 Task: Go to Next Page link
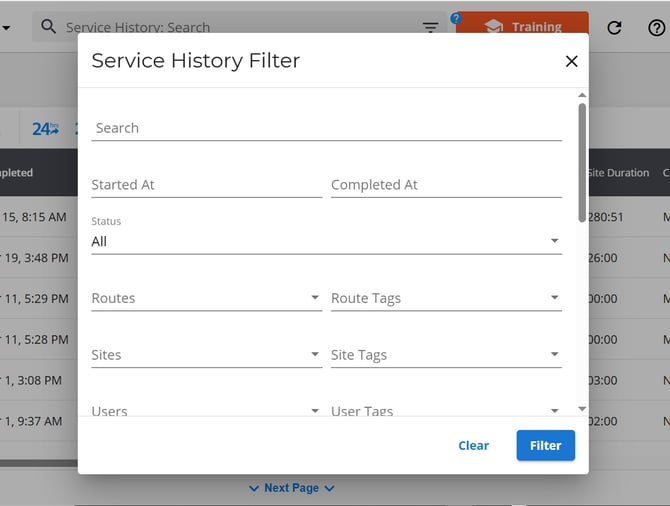coord(291,488)
